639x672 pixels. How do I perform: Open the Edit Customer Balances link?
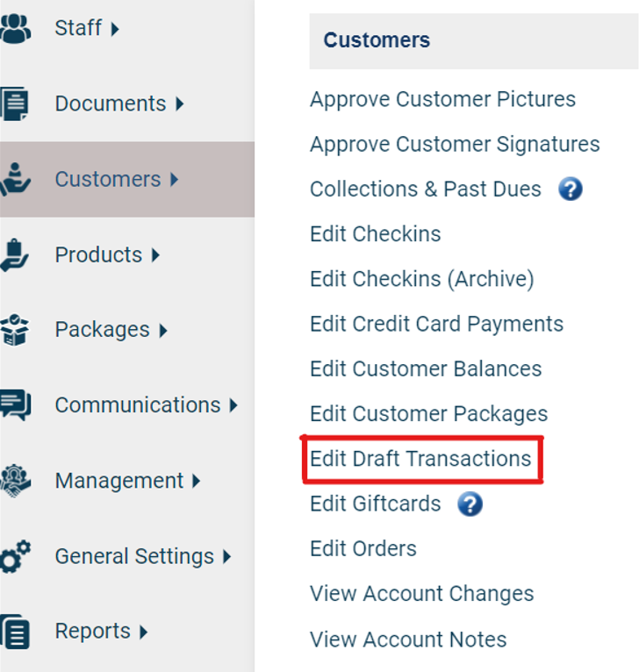pyautogui.click(x=426, y=368)
